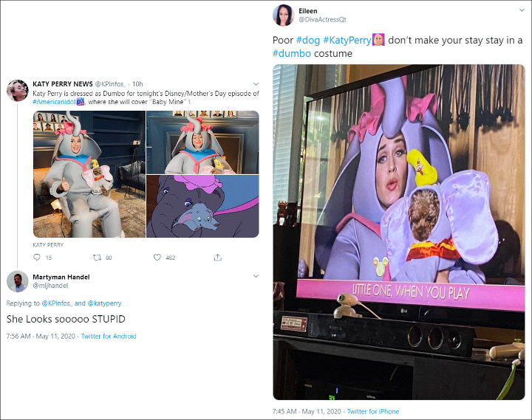Screen dimensions: 532x420
Task: Open the #AmericanIdol hashtag link
Action: pos(54,102)
